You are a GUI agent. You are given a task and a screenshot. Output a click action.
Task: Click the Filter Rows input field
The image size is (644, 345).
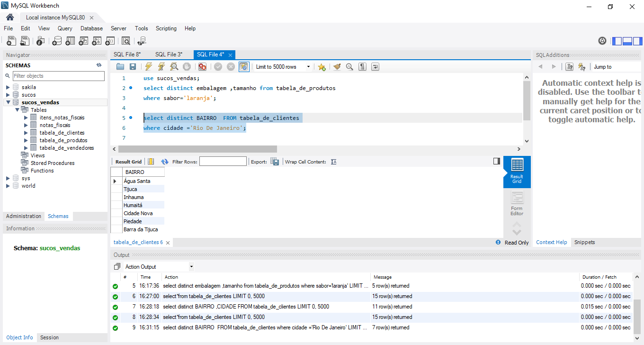223,162
